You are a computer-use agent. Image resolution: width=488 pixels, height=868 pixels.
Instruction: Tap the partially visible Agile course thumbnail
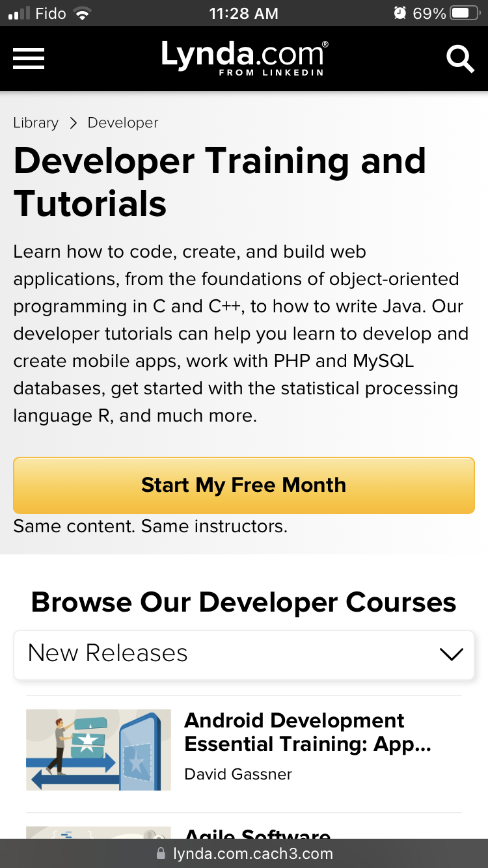98,832
